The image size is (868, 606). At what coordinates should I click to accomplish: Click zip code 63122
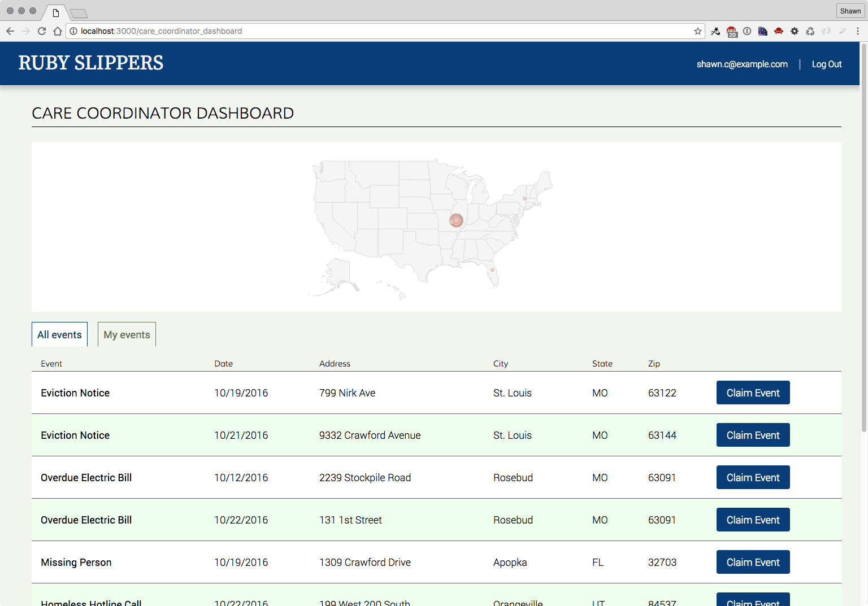pyautogui.click(x=662, y=393)
